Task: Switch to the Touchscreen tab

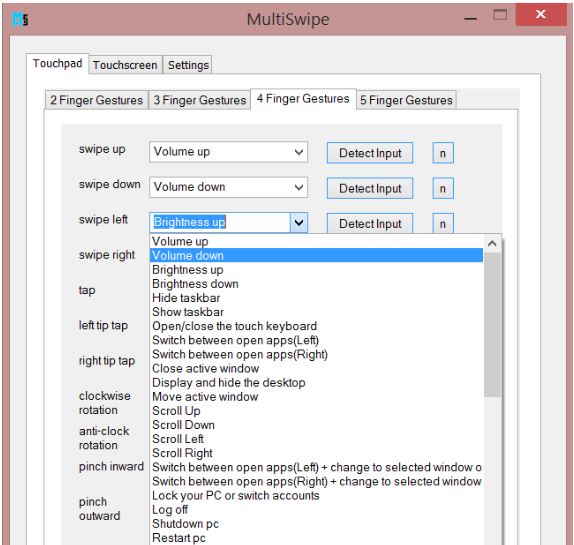Action: click(x=125, y=65)
